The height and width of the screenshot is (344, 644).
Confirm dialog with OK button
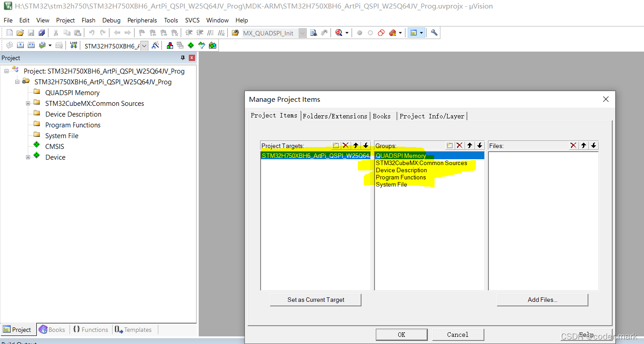pyautogui.click(x=401, y=335)
